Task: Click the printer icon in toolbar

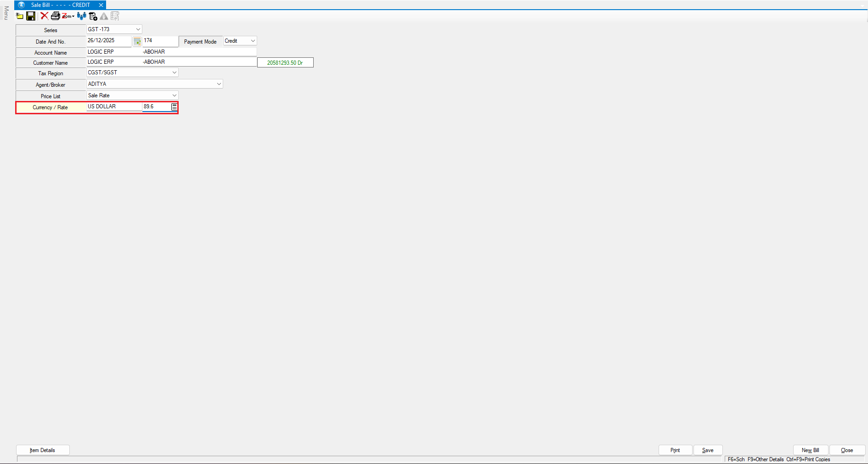Action: 55,16
